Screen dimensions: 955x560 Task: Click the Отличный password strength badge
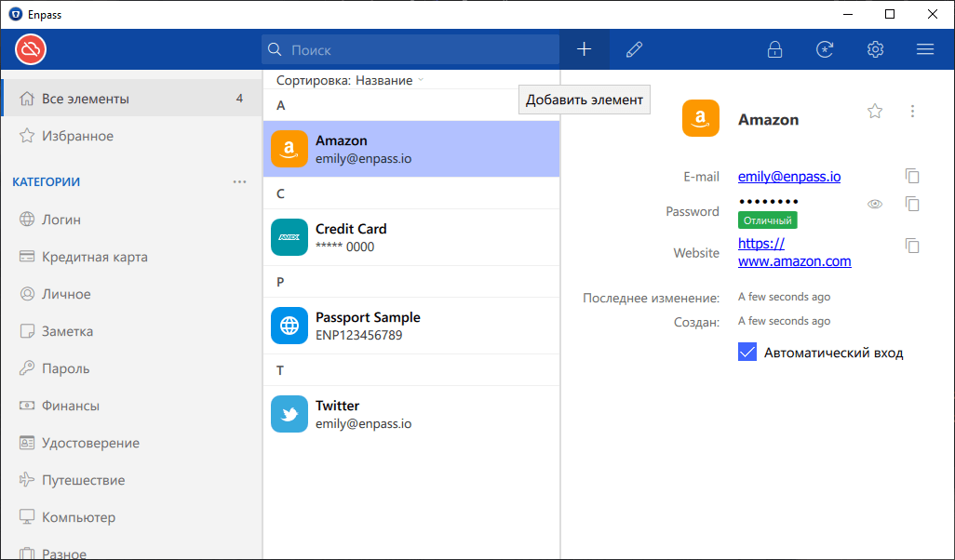click(x=767, y=220)
